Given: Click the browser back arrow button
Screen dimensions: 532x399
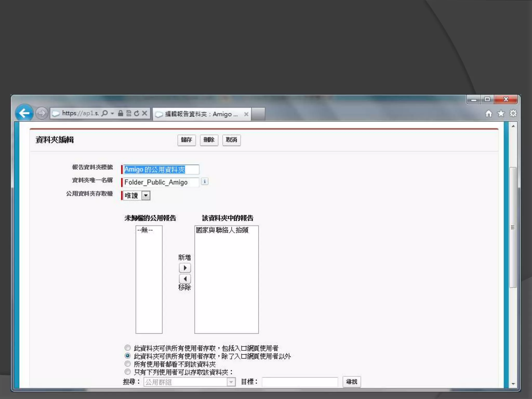Looking at the screenshot, I should tap(24, 113).
